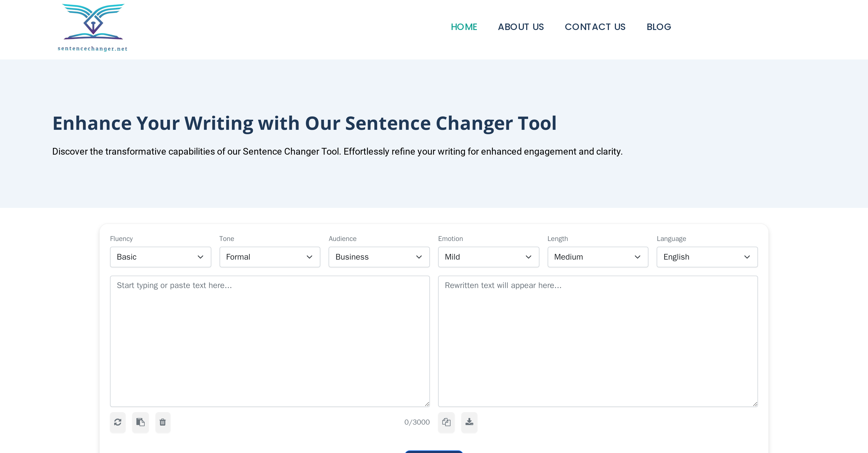The image size is (868, 453).
Task: Open the Tone dropdown showing Formal
Action: point(269,257)
